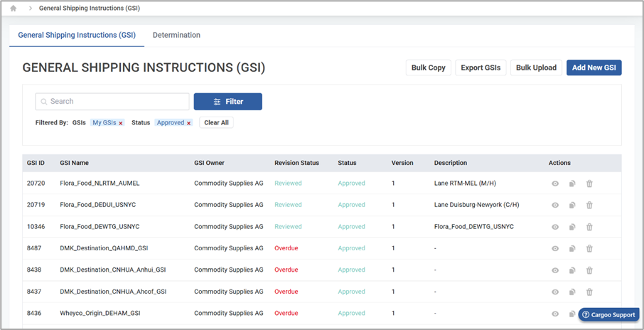The image size is (644, 330).
Task: Click the Add New GSI button
Action: point(594,68)
